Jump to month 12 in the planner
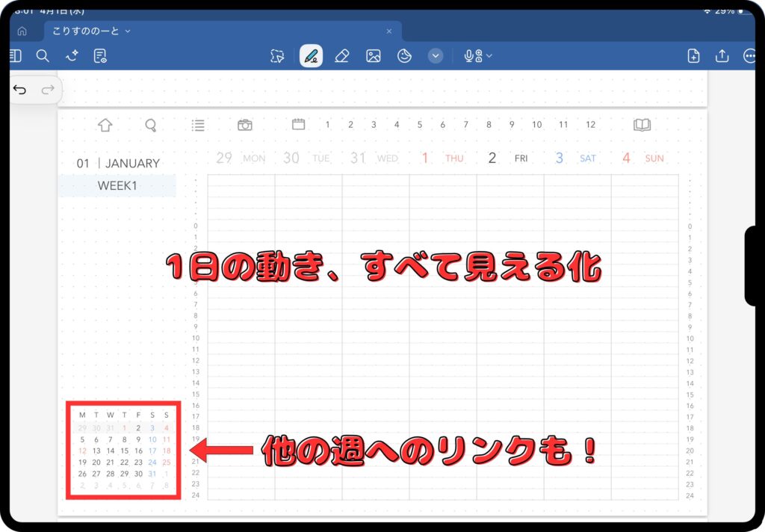The image size is (765, 532). pos(590,125)
